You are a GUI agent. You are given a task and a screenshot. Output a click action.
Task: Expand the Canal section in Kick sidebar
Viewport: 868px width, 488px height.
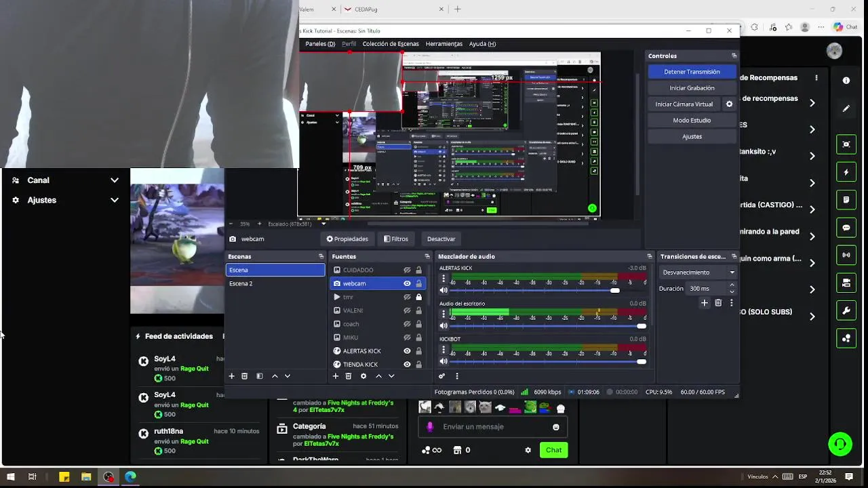pos(115,180)
